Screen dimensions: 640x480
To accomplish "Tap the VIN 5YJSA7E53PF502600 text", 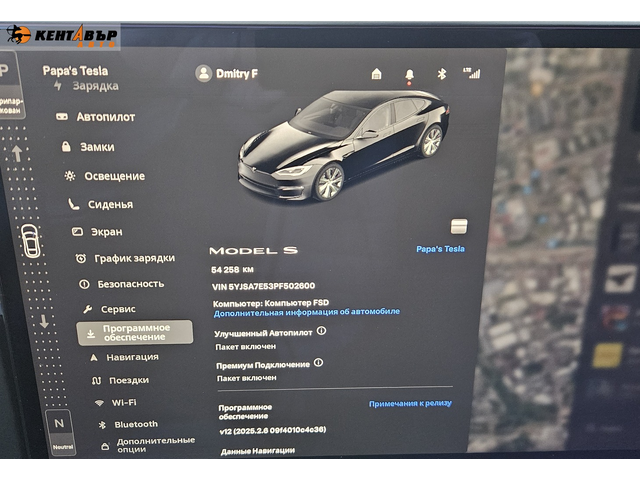I will point(263,286).
